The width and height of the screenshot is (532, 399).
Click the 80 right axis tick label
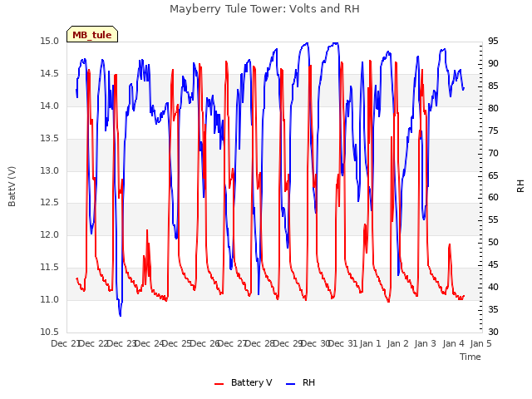tap(493, 109)
